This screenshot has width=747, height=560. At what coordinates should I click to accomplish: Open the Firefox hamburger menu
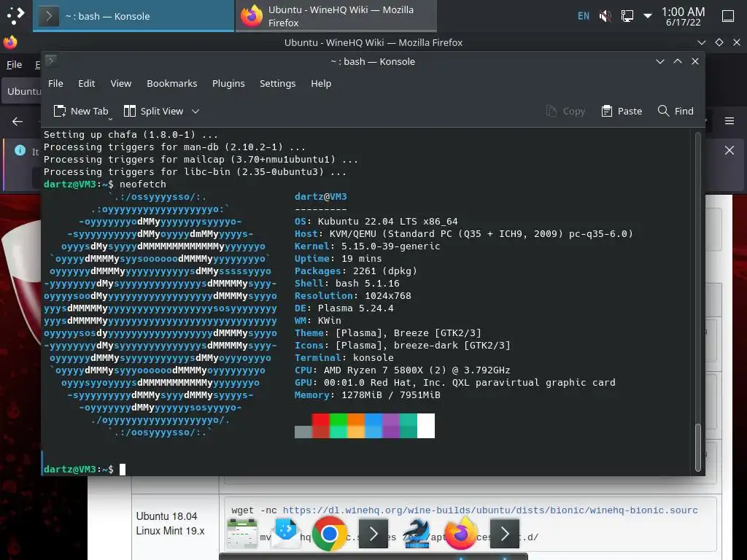pos(729,121)
